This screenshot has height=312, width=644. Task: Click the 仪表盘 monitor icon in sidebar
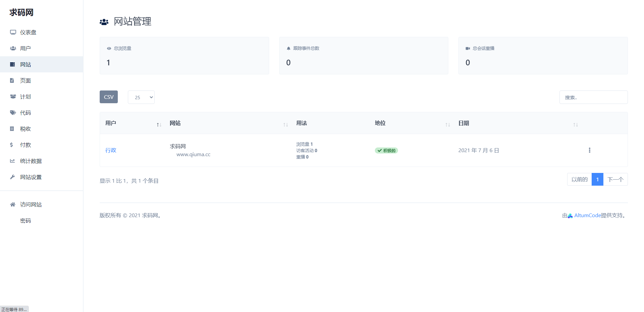click(13, 32)
